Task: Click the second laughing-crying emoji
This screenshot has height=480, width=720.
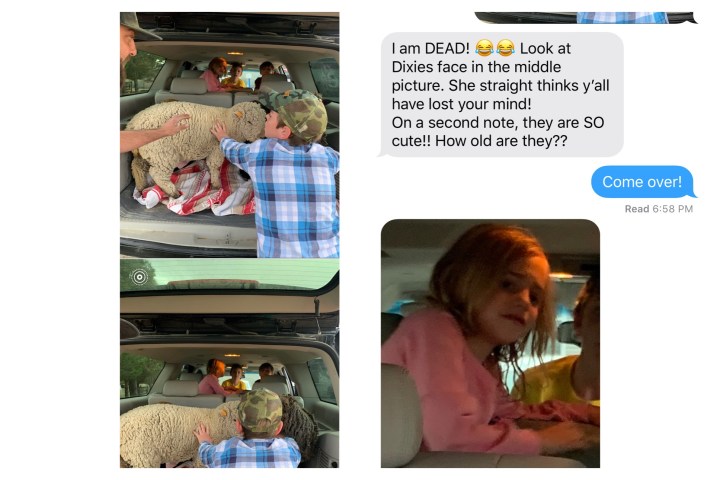Action: [x=505, y=48]
